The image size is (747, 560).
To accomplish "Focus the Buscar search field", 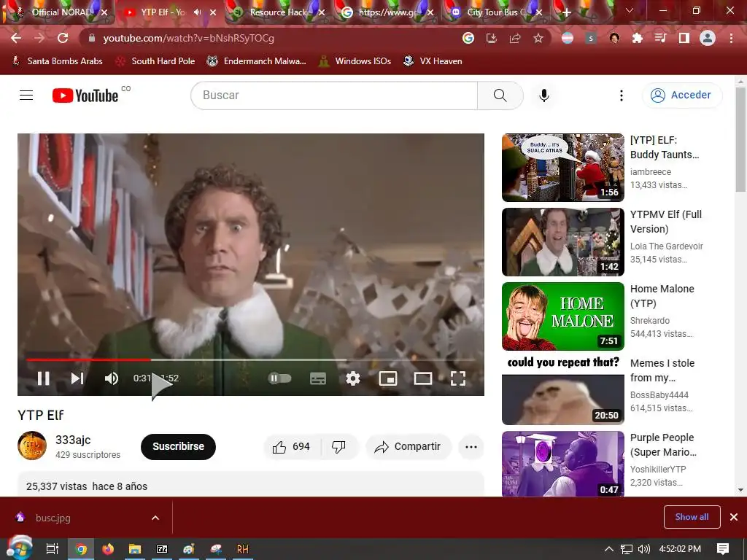I will 334,96.
